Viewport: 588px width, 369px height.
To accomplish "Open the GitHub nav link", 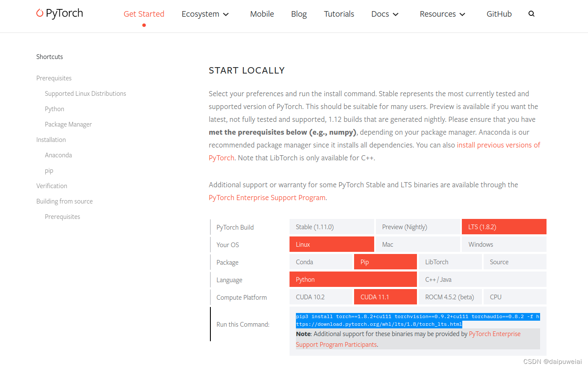I will click(x=499, y=14).
